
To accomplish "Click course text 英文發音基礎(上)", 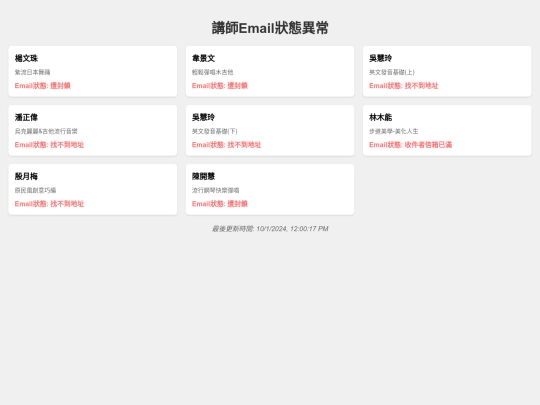I will [392, 72].
